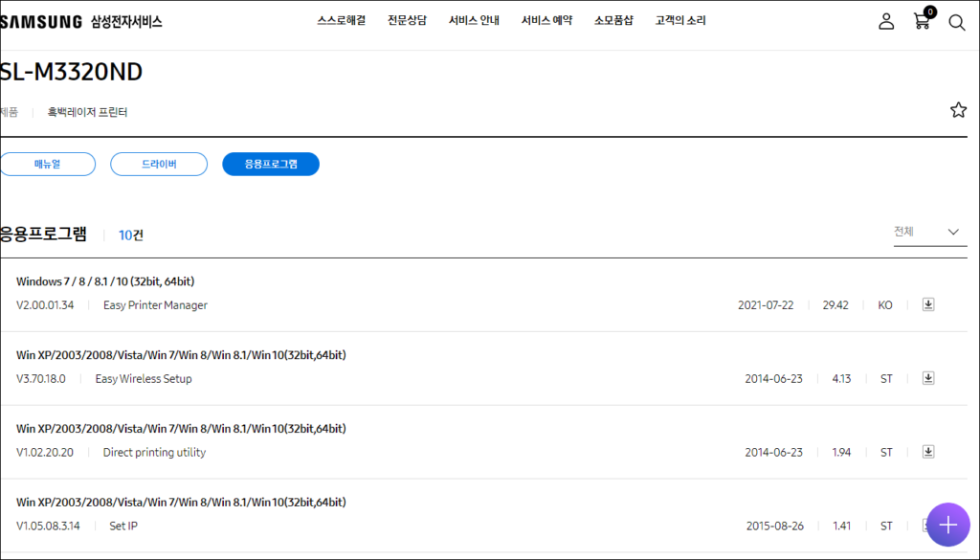Download Direct printing utility file
This screenshot has height=560, width=980.
click(x=927, y=452)
